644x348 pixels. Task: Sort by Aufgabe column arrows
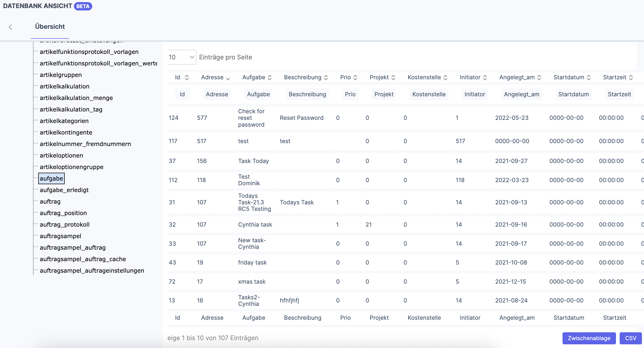click(x=270, y=77)
